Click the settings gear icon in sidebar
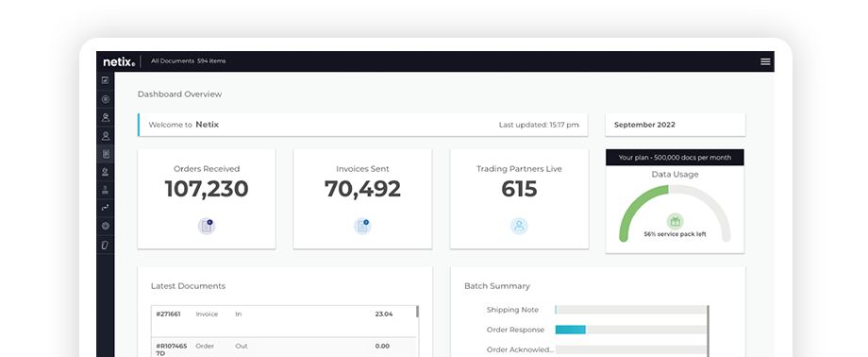The width and height of the screenshot is (868, 357). pyautogui.click(x=105, y=226)
